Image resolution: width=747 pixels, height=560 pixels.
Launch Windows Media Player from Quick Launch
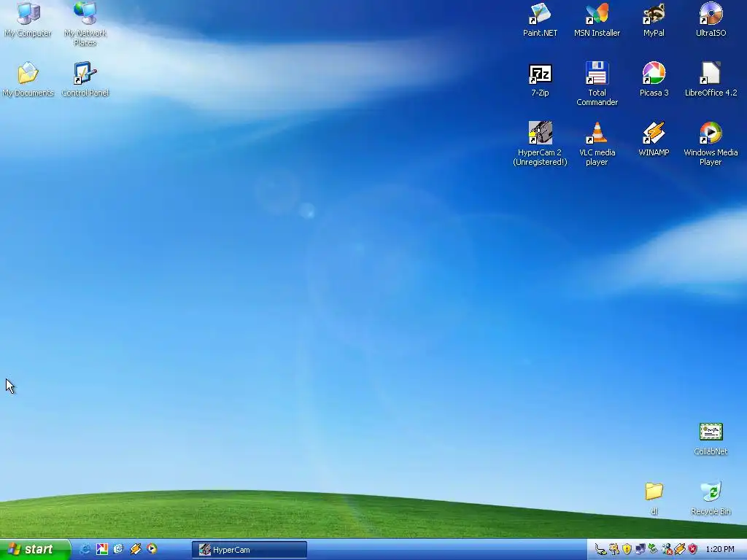tap(152, 549)
